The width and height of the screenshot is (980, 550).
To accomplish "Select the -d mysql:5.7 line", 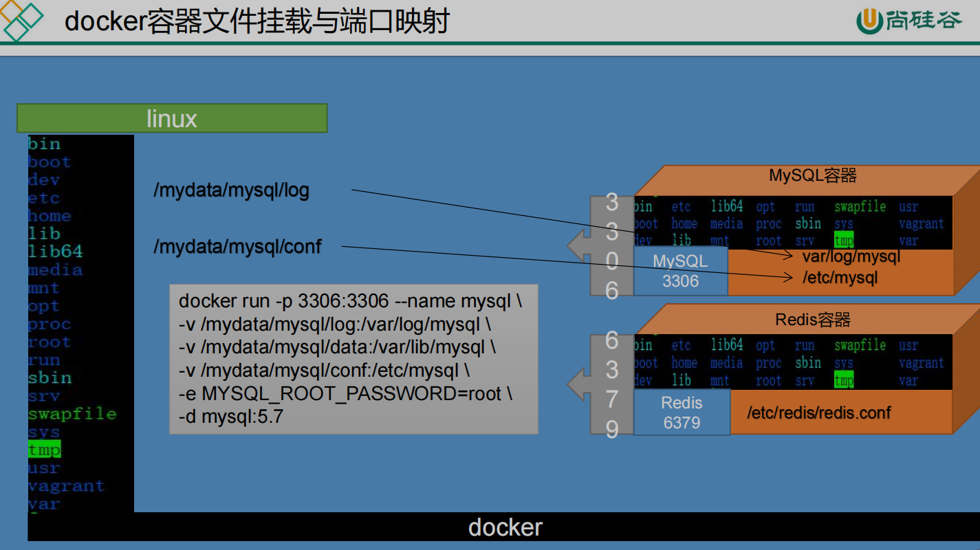I will tap(230, 417).
